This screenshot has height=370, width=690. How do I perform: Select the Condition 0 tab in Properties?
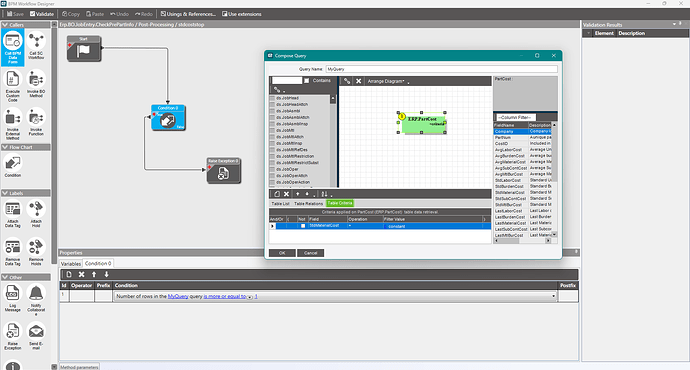pos(98,264)
